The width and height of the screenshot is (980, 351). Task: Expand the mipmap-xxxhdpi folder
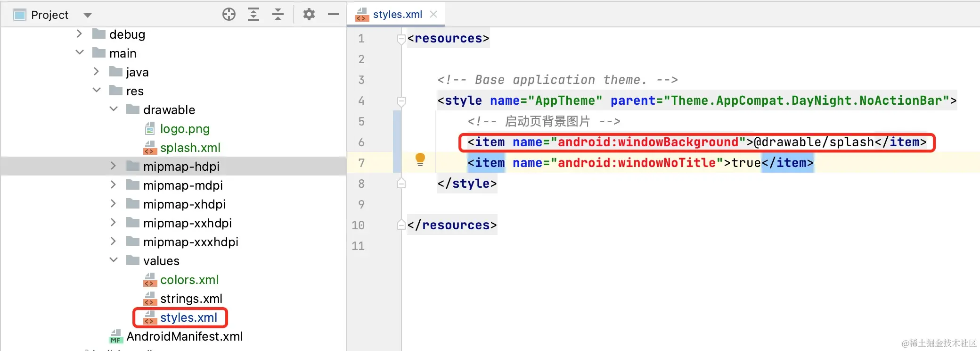pos(113,241)
